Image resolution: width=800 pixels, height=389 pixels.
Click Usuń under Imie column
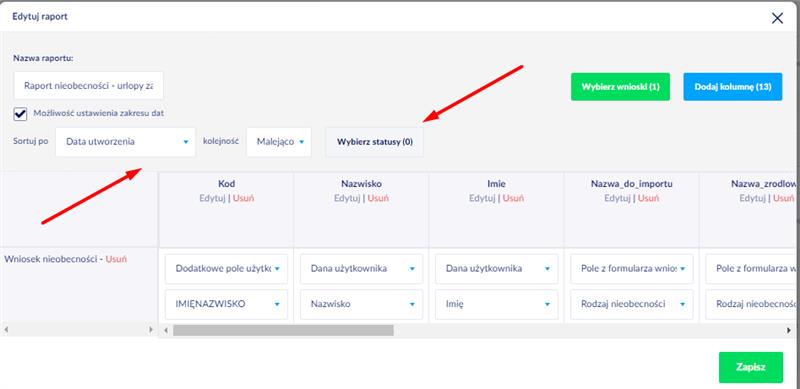pyautogui.click(x=514, y=198)
